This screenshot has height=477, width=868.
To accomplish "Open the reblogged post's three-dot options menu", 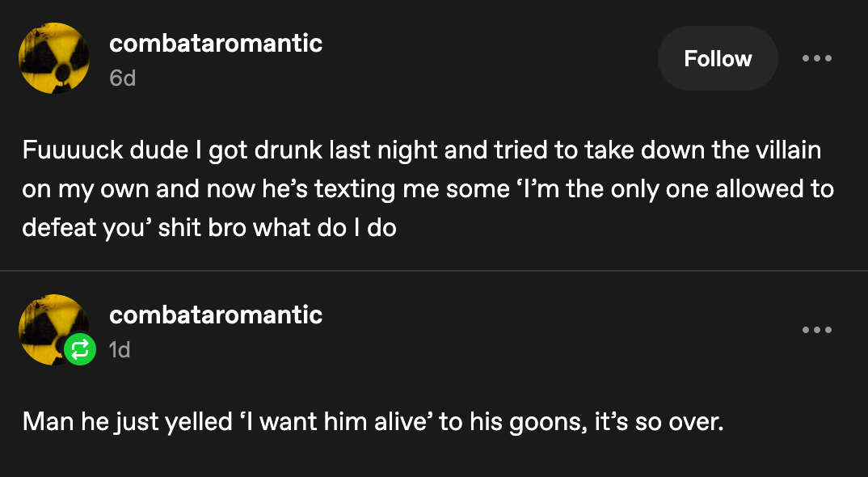I will 817,330.
